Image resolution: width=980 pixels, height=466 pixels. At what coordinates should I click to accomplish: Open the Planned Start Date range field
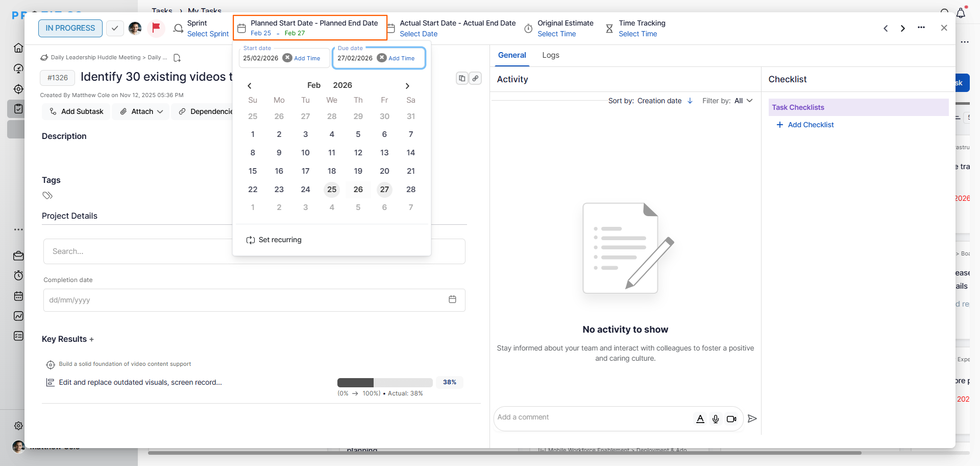point(310,28)
